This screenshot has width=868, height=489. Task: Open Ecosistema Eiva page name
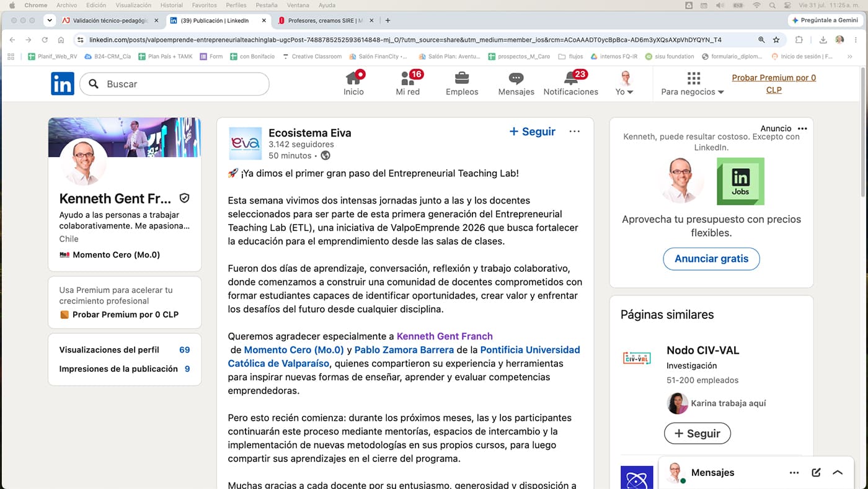(x=310, y=133)
